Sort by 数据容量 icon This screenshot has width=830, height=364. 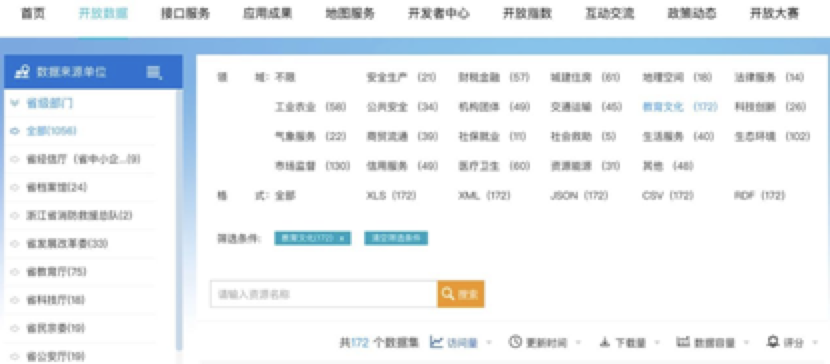coord(683,342)
